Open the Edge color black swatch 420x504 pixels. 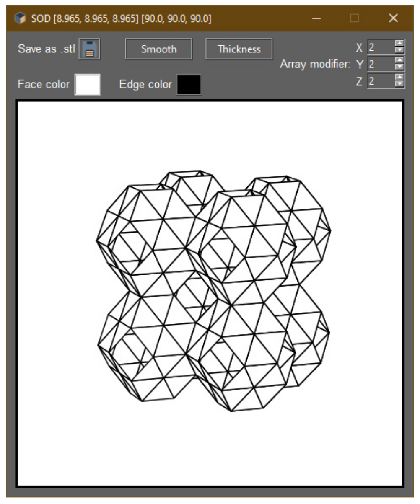[x=189, y=84]
